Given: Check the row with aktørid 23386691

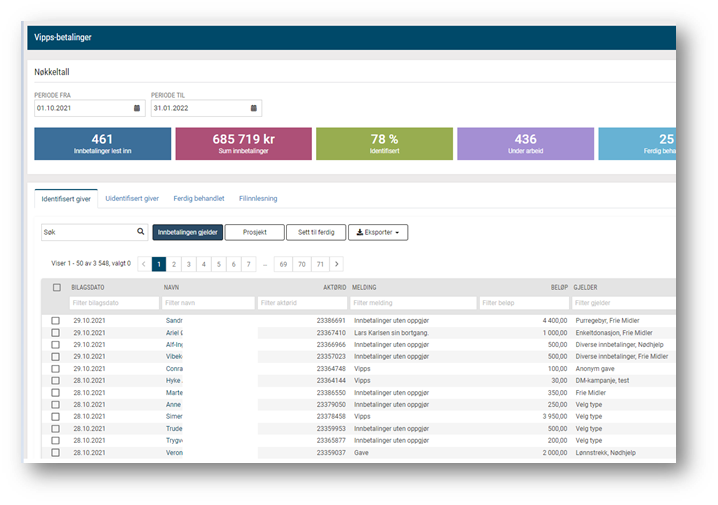Looking at the screenshot, I should point(55,320).
